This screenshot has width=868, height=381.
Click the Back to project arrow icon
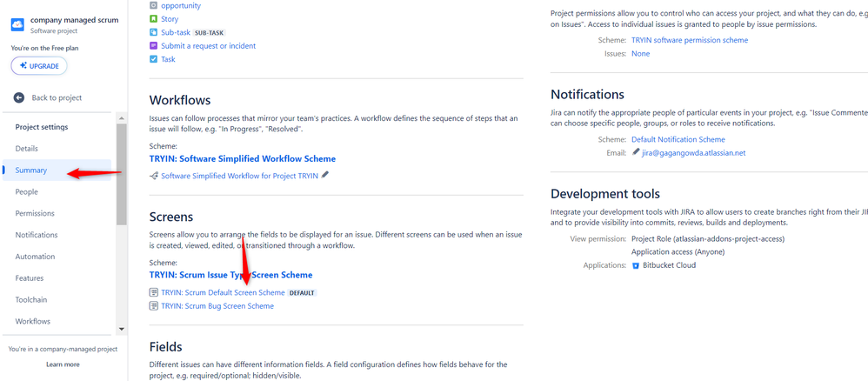[x=19, y=97]
